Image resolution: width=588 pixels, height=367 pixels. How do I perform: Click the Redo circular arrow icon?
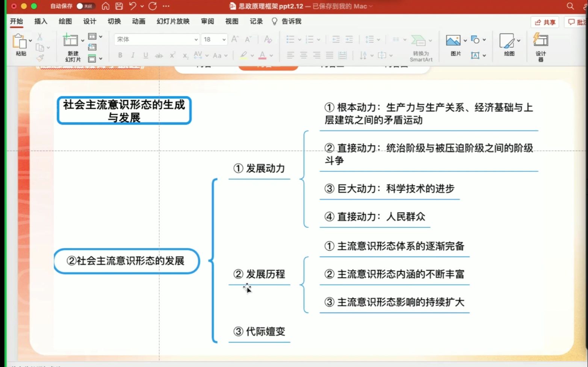[153, 6]
